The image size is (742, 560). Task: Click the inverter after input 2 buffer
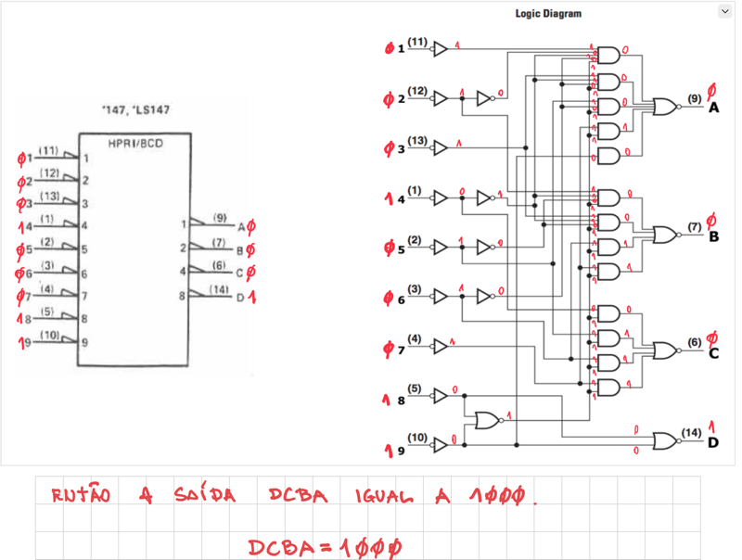pos(485,97)
